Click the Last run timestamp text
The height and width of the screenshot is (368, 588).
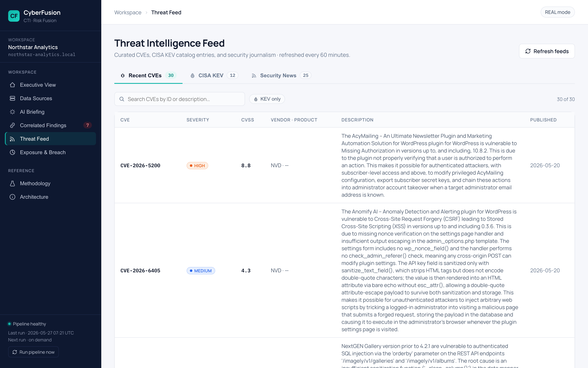click(41, 333)
